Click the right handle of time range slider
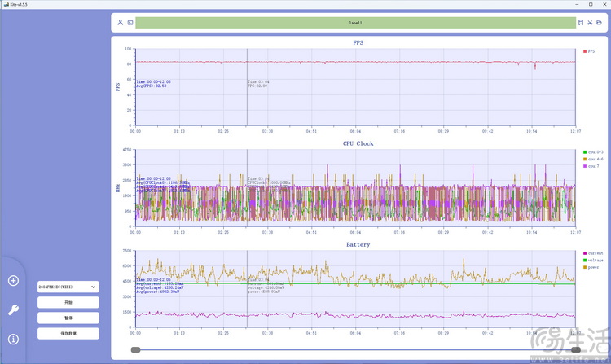 coord(576,349)
